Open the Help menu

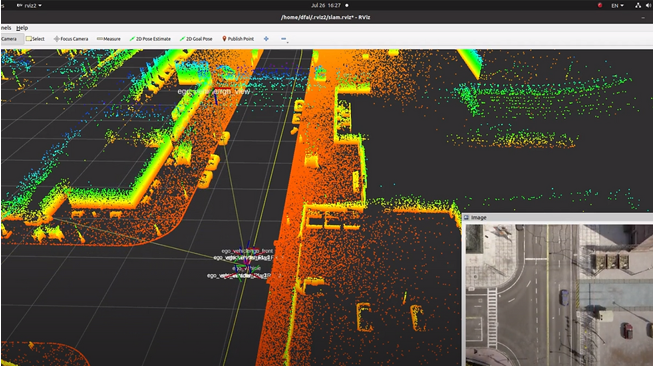[22, 28]
